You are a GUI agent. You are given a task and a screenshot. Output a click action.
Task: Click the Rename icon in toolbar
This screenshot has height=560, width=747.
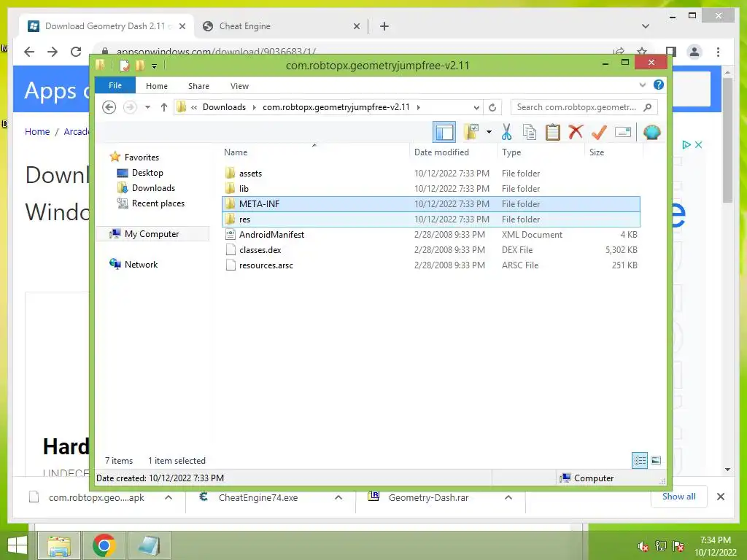tap(623, 132)
